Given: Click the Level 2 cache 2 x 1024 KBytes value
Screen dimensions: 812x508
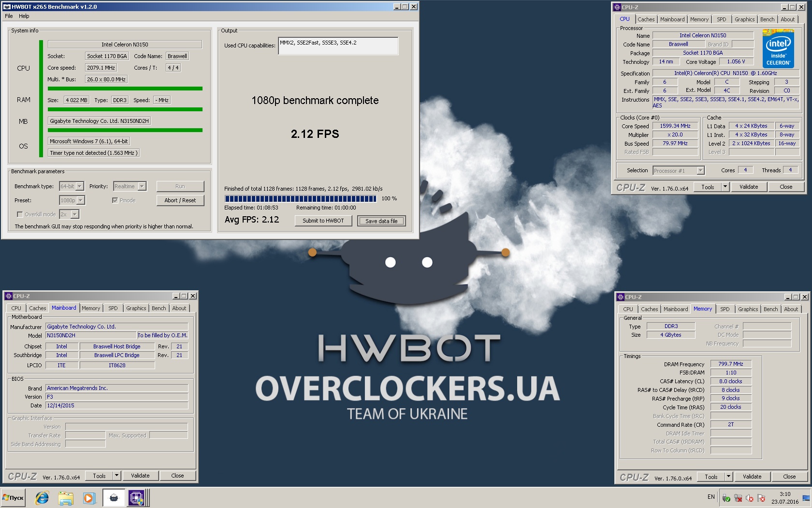Looking at the screenshot, I should click(751, 143).
